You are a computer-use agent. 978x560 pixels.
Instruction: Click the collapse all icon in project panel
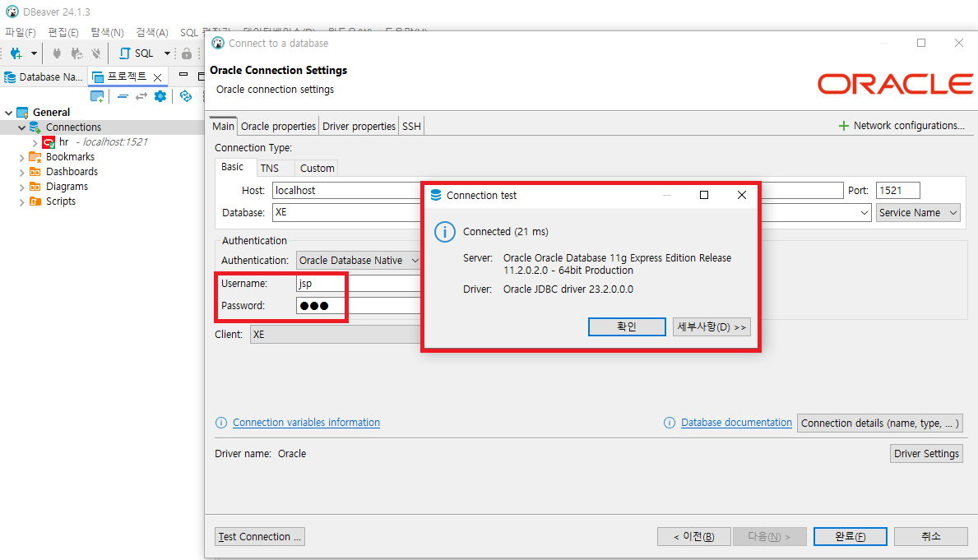coord(123,96)
